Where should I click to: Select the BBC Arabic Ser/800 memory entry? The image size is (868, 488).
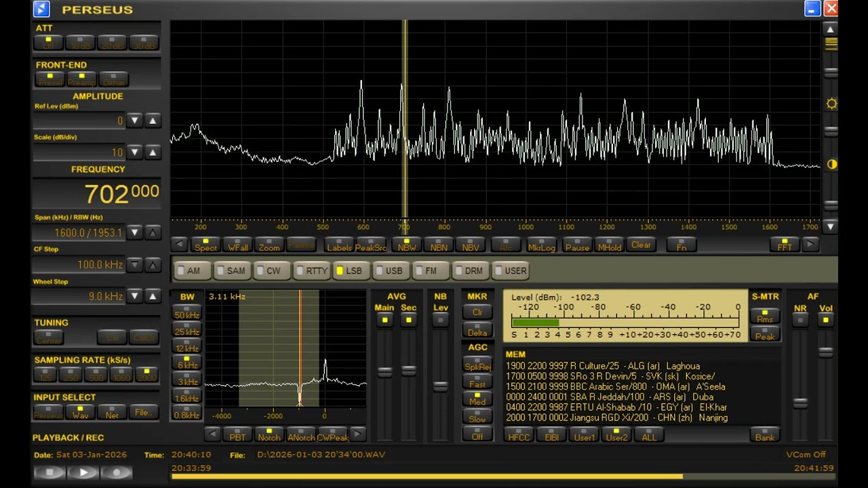click(616, 386)
